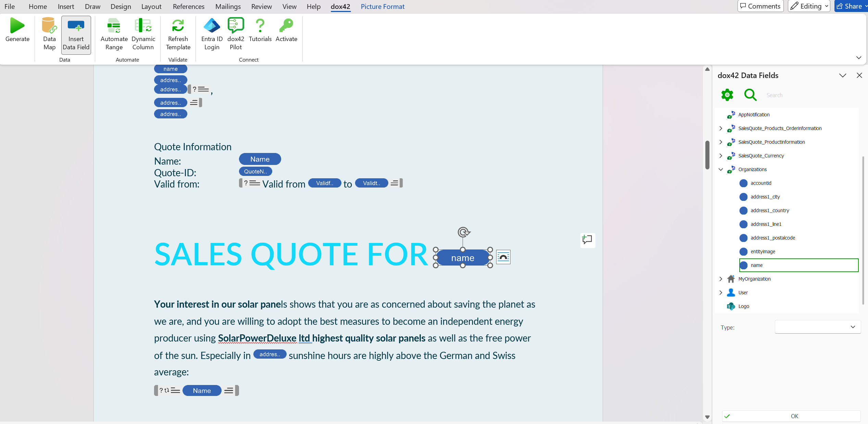Viewport: 868px width, 424px height.
Task: Select the AppNotification data source
Action: (754, 115)
